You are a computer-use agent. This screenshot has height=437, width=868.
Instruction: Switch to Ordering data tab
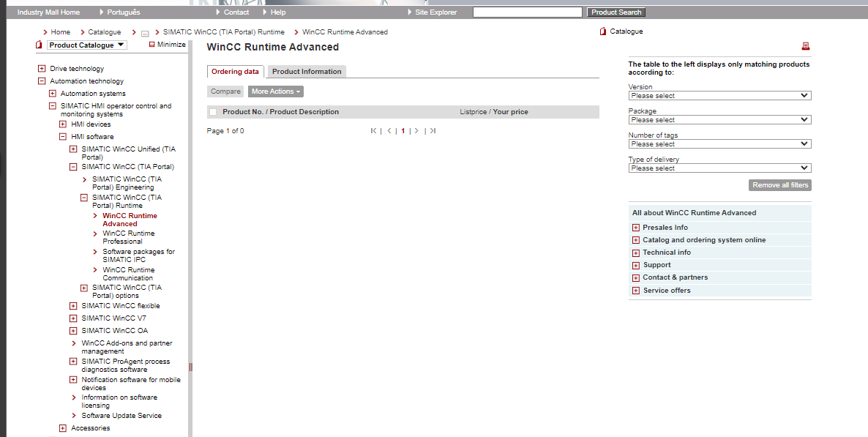235,72
